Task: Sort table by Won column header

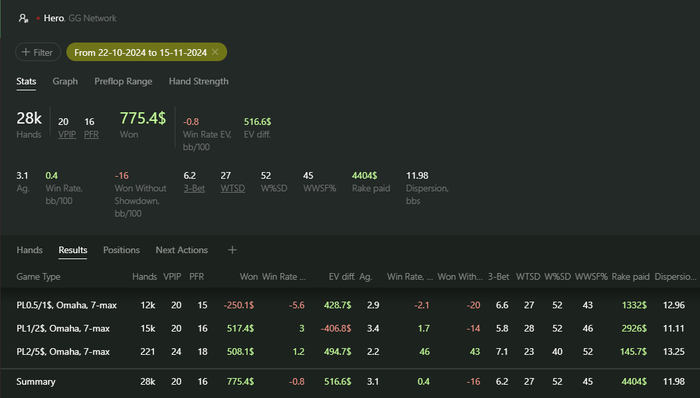Action: [249, 277]
